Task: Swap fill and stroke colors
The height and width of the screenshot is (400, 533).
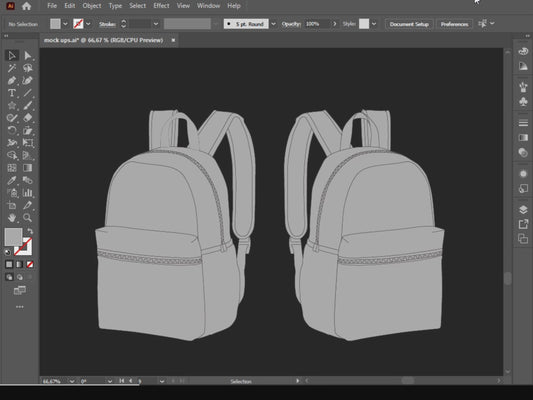Action: tap(30, 231)
